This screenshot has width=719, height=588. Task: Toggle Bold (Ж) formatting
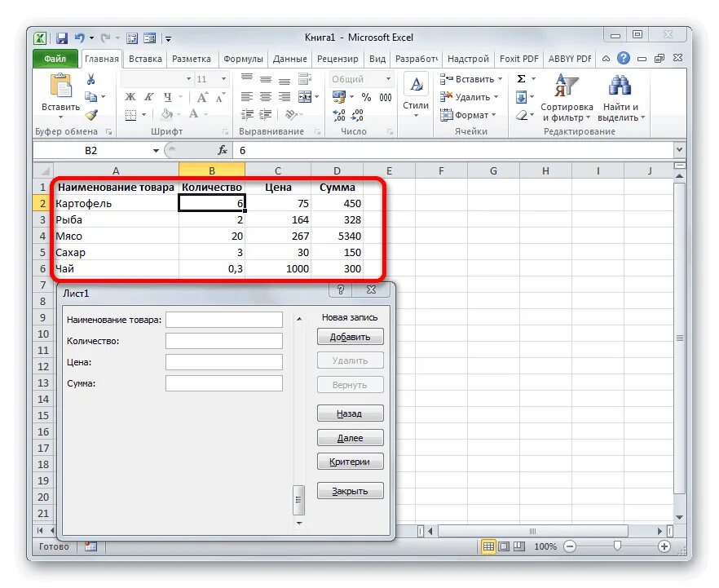tap(130, 97)
